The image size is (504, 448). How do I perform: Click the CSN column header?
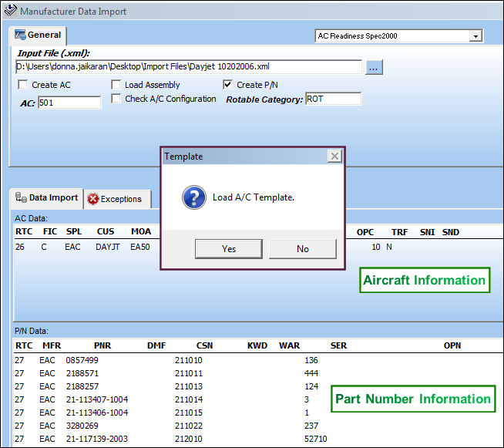(x=204, y=345)
